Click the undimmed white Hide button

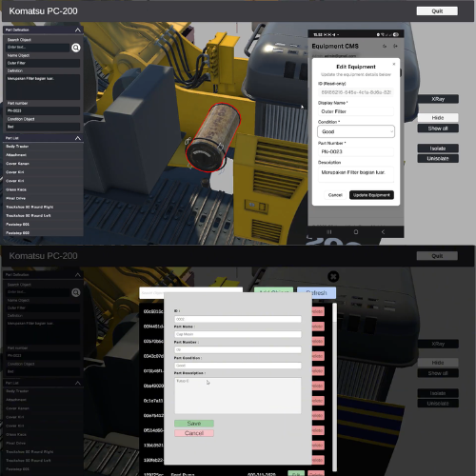click(438, 118)
